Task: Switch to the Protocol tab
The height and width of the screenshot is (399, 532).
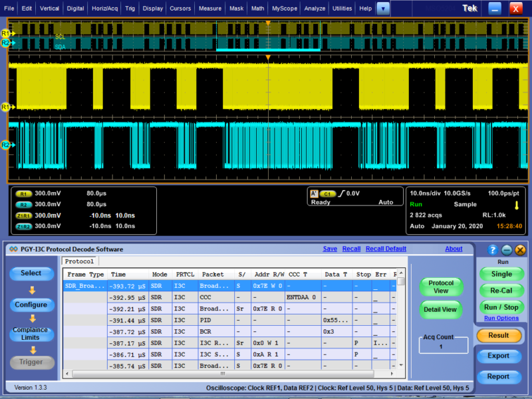Action: (x=79, y=261)
